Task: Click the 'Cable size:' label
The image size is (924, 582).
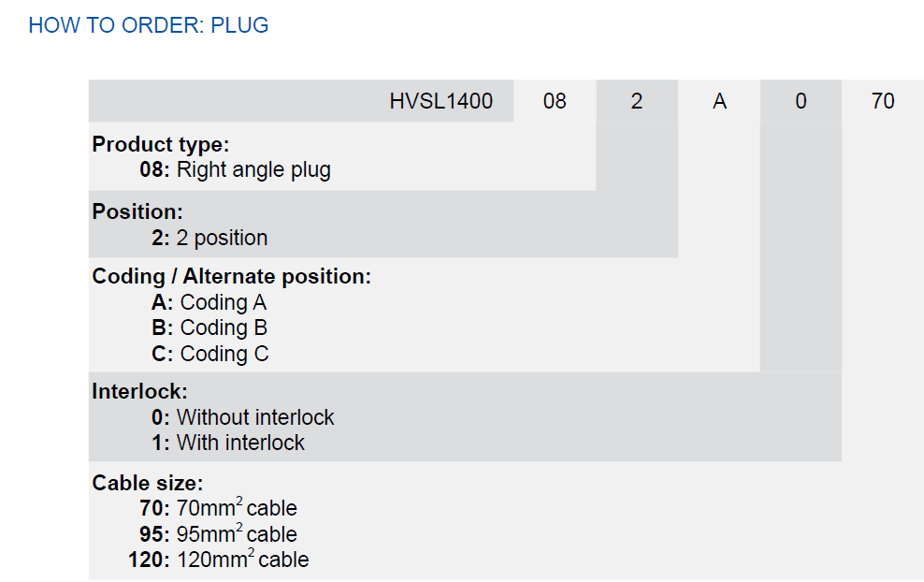Action: pos(148,483)
